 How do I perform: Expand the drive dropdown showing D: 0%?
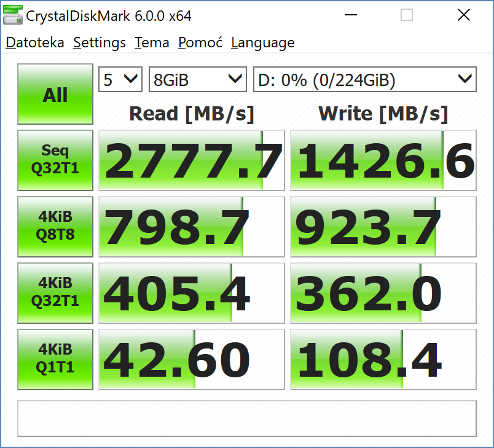point(365,79)
